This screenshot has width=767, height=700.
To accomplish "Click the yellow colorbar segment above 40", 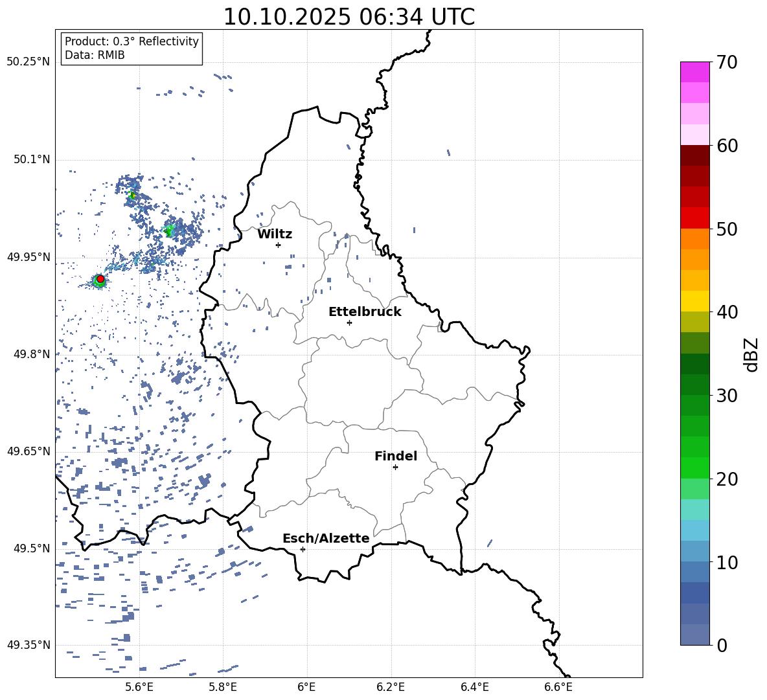I will 694,301.
